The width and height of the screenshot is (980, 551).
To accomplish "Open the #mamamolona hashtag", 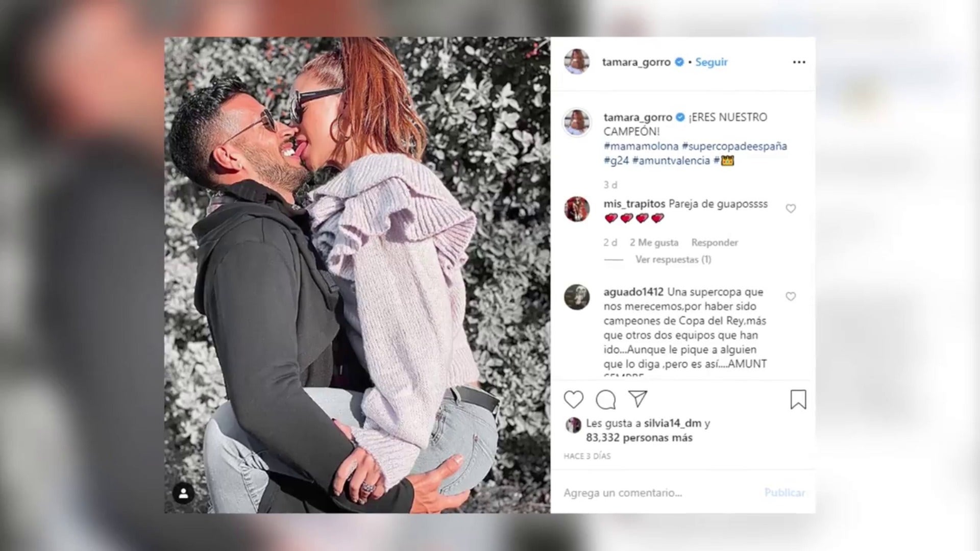I will point(641,146).
